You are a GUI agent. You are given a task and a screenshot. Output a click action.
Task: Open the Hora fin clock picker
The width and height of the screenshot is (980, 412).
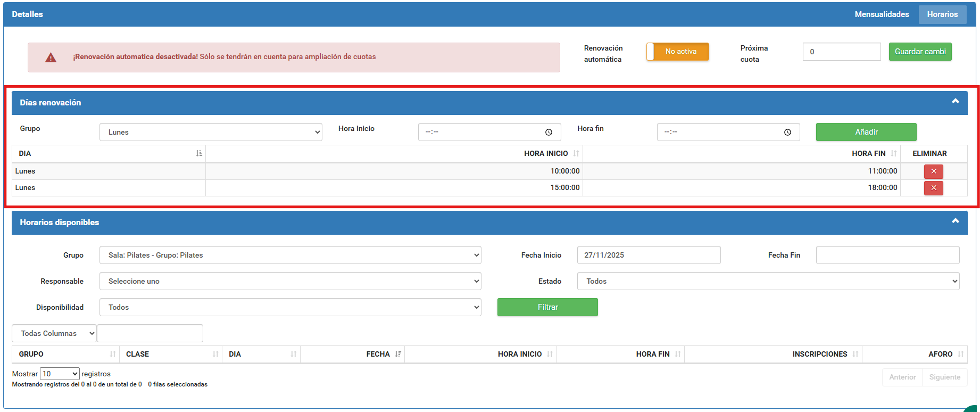(x=787, y=133)
